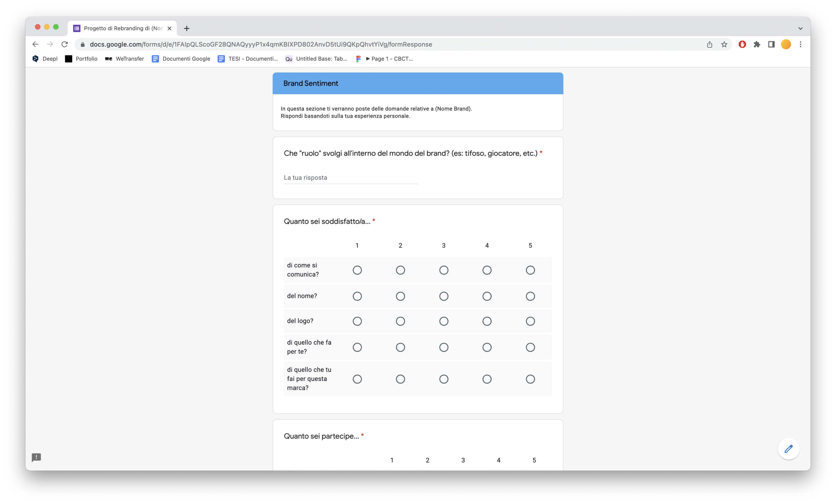Rate 'di come si comunica?' as 1
This screenshot has width=836, height=504.
click(357, 270)
